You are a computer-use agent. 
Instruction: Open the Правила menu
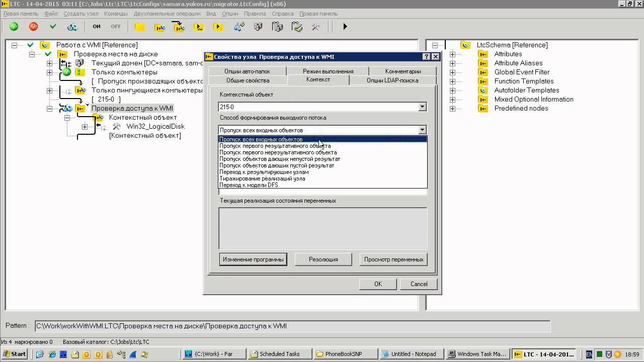tap(255, 14)
